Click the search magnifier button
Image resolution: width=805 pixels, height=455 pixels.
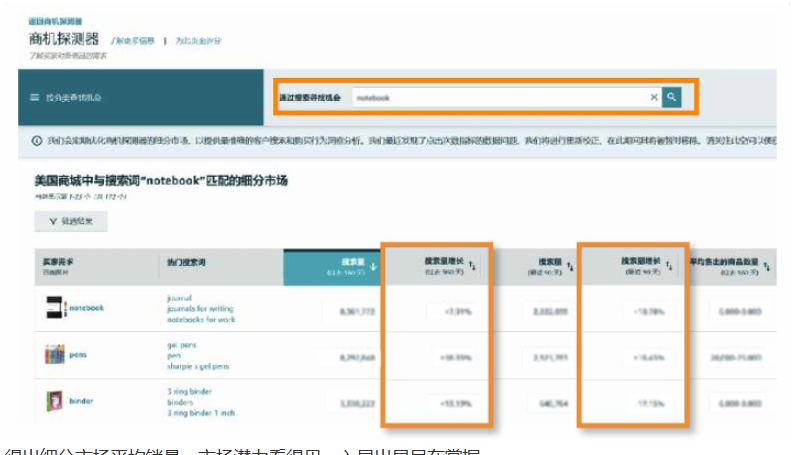(673, 97)
